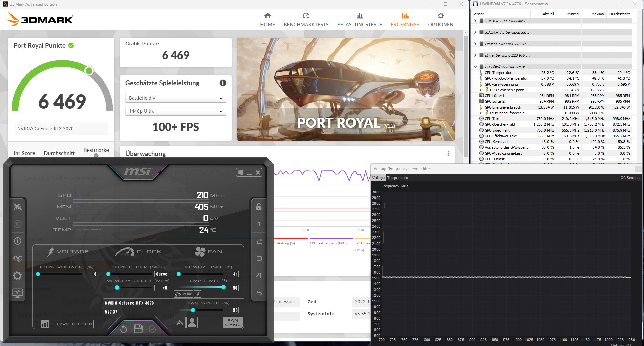The image size is (644, 346).
Task: Select Afterburner profile slot 3
Action: 259,258
